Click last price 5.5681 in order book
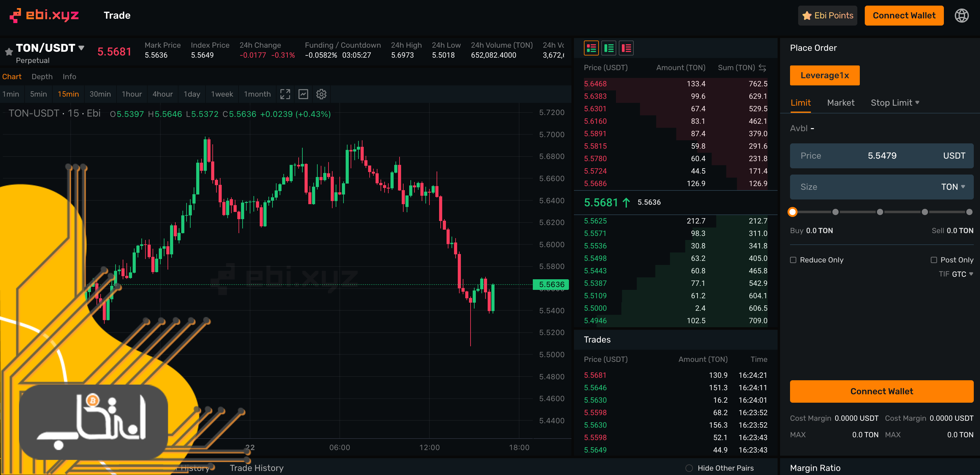The width and height of the screenshot is (980, 475). (x=601, y=202)
